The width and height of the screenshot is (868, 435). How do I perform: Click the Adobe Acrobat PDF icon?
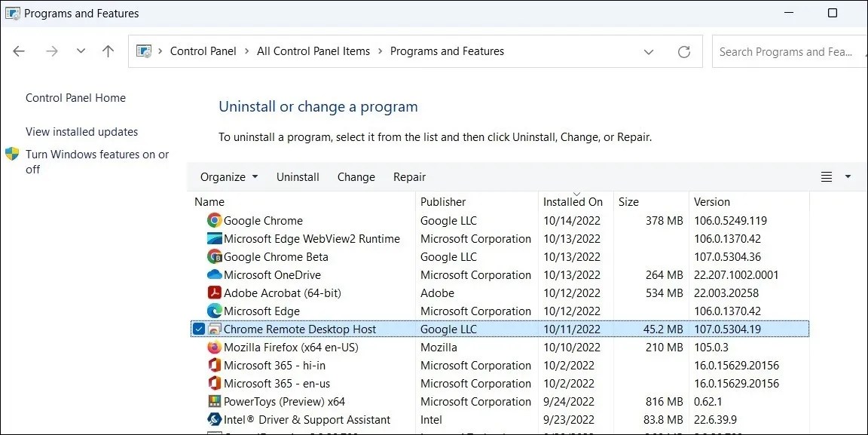pos(214,293)
